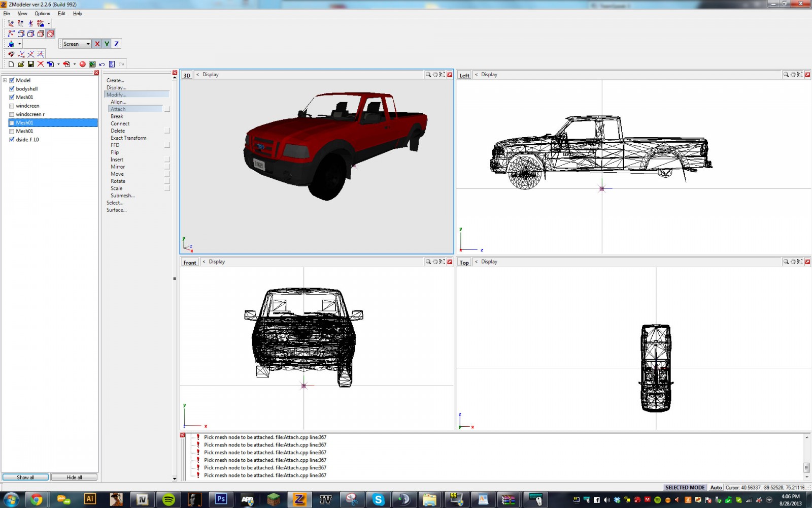Click the new document toolbar icon
The width and height of the screenshot is (812, 508).
pos(11,64)
